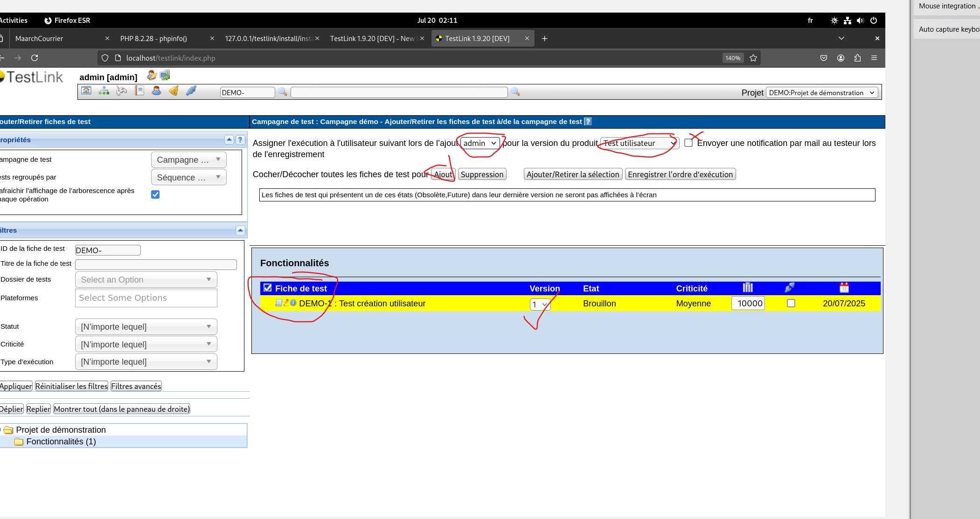Click Réinitialiser les filtres button

coord(71,386)
